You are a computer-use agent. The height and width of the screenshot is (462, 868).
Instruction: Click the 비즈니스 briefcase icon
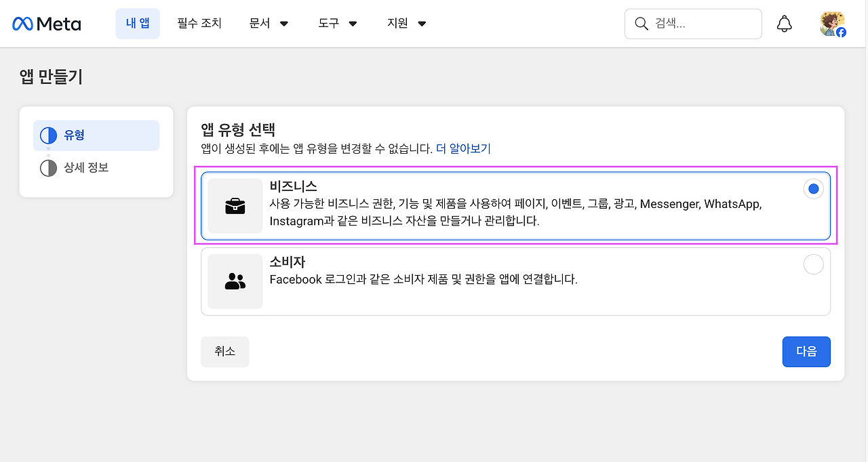pos(235,206)
